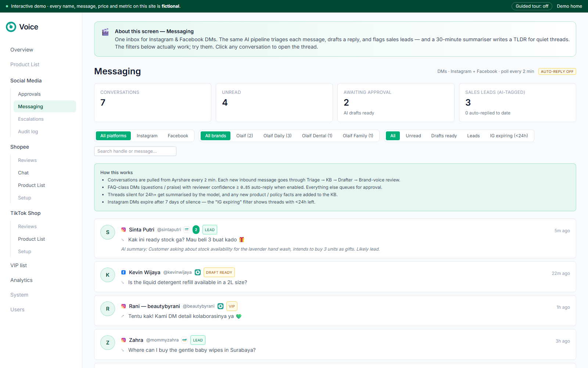
Task: Click inbound arrow beside Zahra's message
Action: coord(123,350)
